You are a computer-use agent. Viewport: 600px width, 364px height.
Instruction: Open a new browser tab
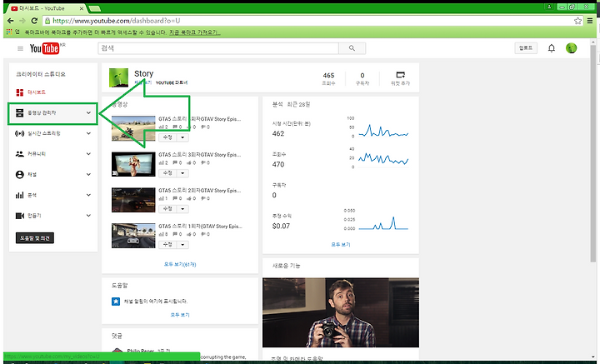point(94,8)
